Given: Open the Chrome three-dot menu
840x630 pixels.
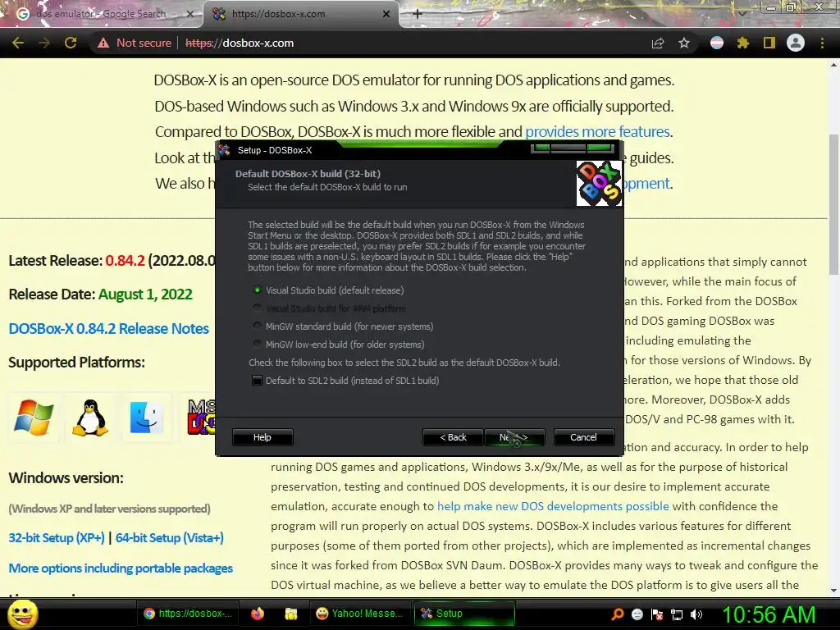Looking at the screenshot, I should (x=822, y=43).
